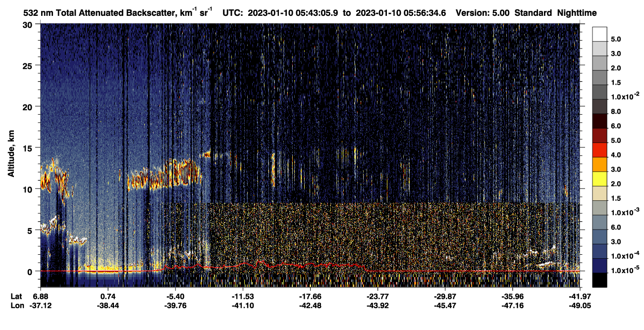Click the black swatch at colorbar bottom

[599, 281]
